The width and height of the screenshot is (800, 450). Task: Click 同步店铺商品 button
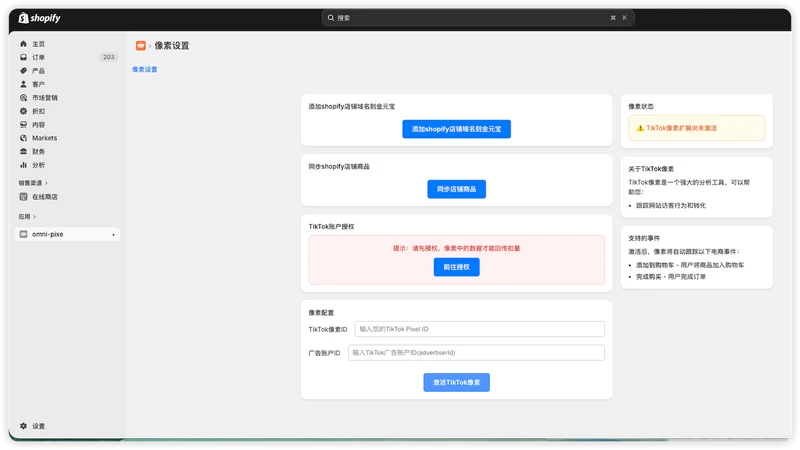[457, 189]
